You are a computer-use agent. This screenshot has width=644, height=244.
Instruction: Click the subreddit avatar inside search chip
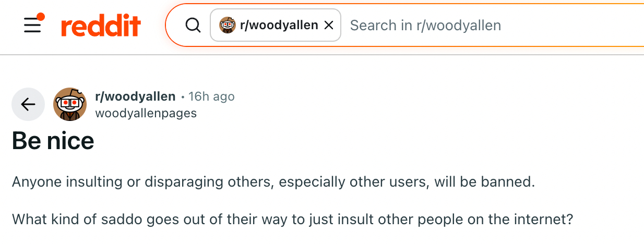(x=227, y=25)
